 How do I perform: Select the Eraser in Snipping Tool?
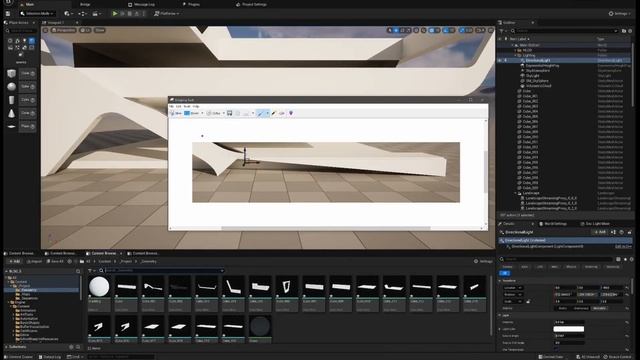tap(282, 113)
